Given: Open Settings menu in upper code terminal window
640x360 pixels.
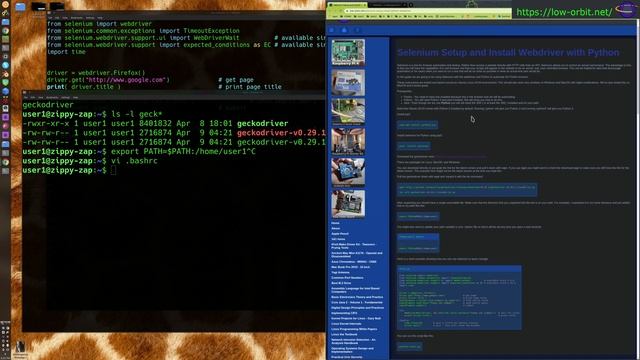Looking at the screenshot, I should (x=90, y=18).
